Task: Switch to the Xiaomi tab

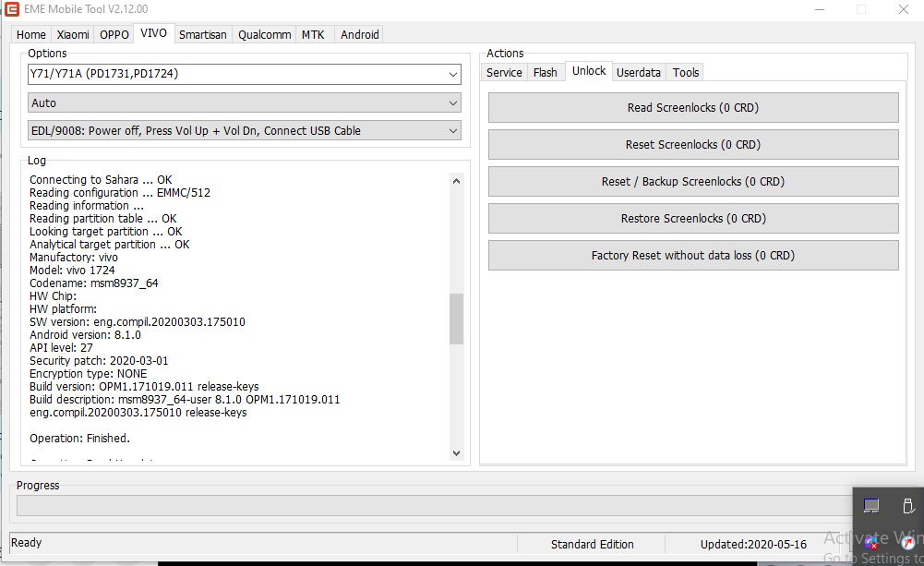Action: pyautogui.click(x=73, y=34)
